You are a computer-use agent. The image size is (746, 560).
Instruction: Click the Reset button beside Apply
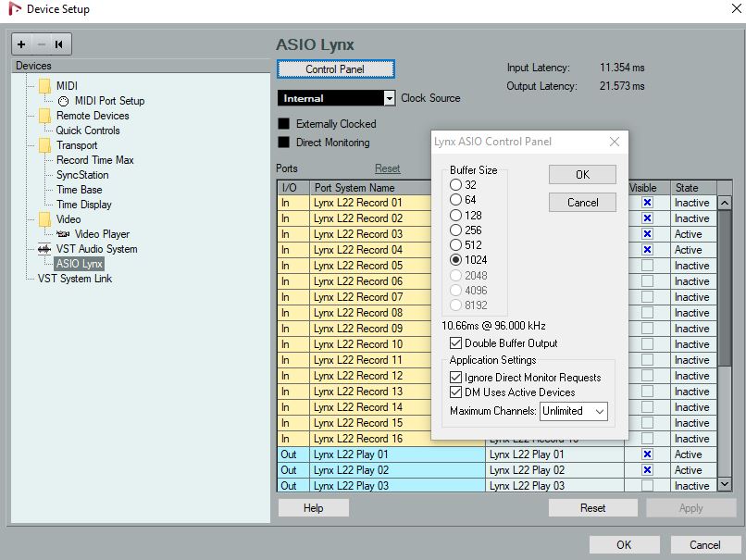592,508
